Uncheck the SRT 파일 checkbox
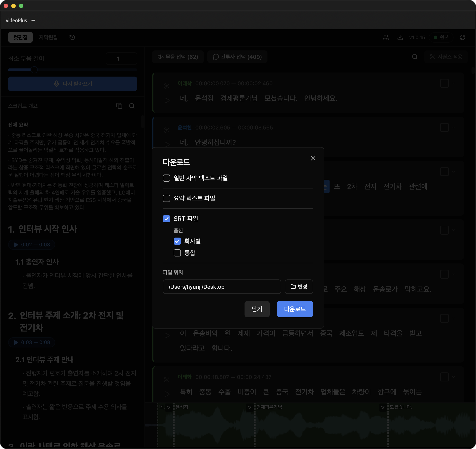 click(x=166, y=219)
